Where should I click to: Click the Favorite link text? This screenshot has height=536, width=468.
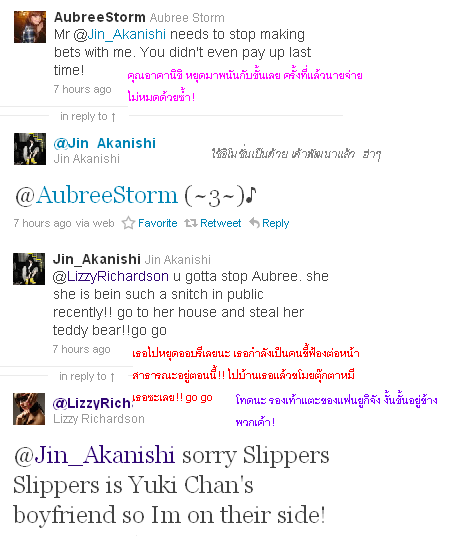click(158, 223)
